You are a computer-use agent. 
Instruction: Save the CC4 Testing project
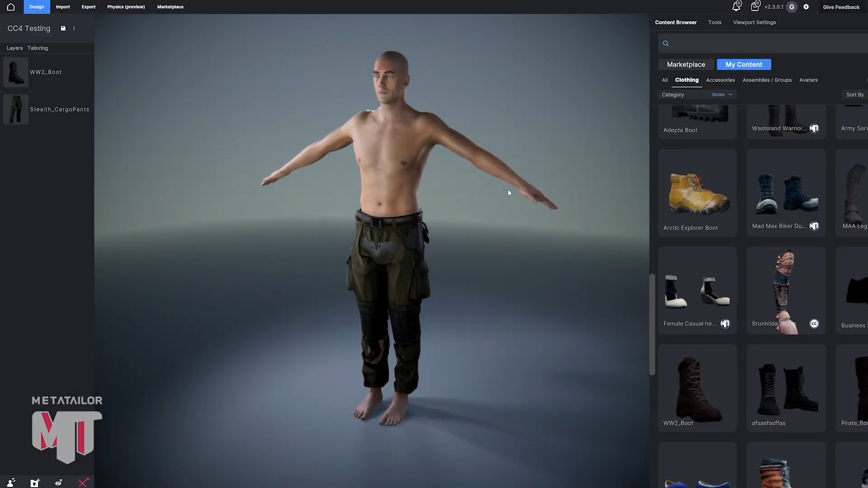coord(63,28)
